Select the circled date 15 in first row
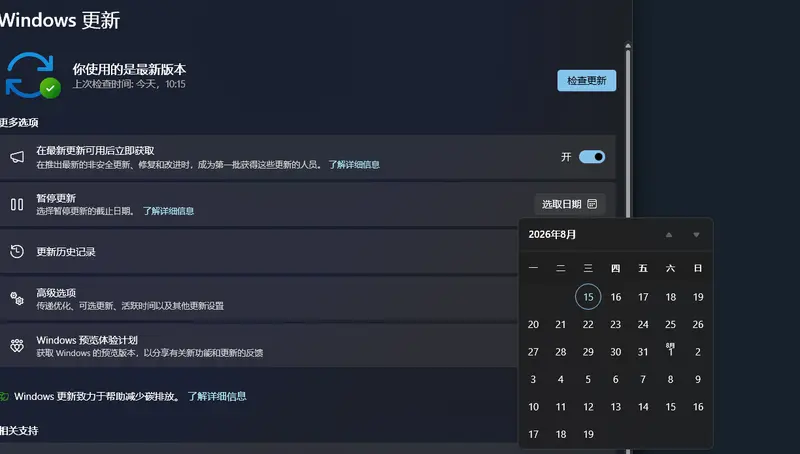800x454 pixels. (588, 297)
